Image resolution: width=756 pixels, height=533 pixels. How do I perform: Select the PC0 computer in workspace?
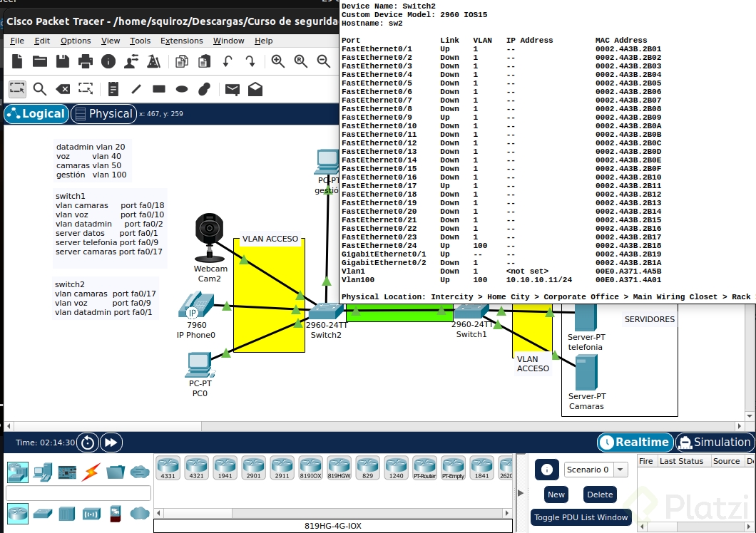[200, 365]
